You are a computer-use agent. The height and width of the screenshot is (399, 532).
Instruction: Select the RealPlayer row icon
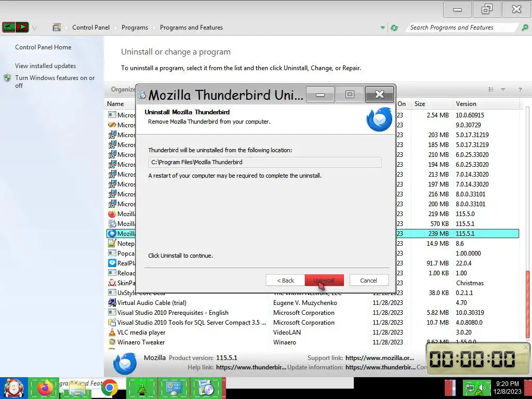point(112,263)
